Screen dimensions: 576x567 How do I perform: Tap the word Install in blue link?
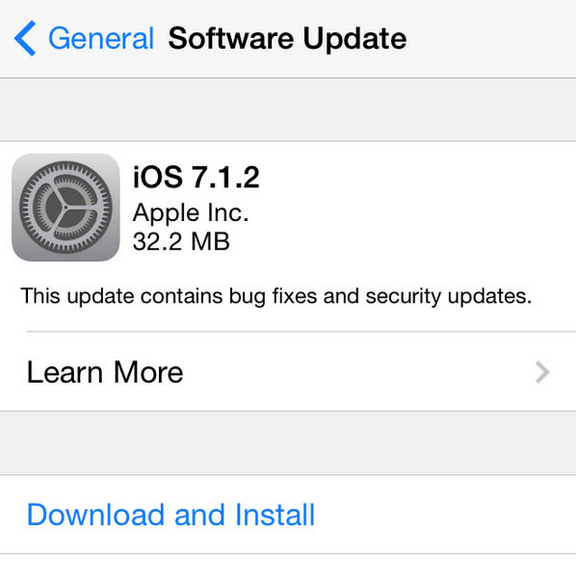pos(275,514)
